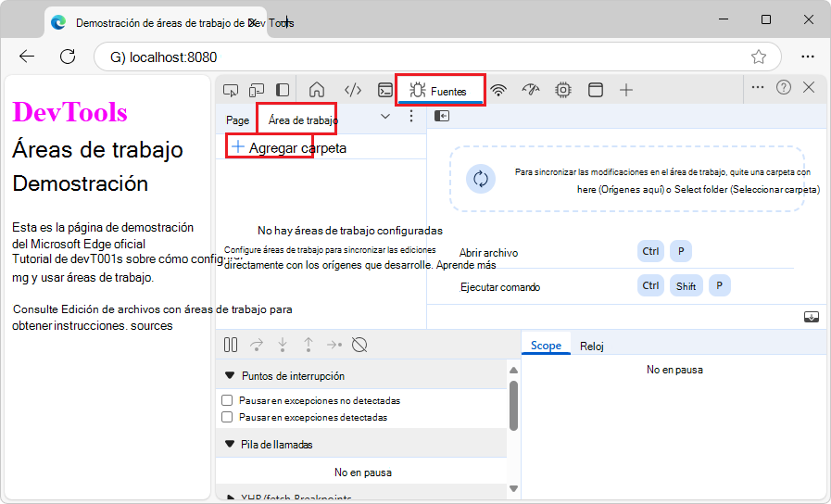The height and width of the screenshot is (504, 831).
Task: Go back in browser
Action: [x=27, y=57]
